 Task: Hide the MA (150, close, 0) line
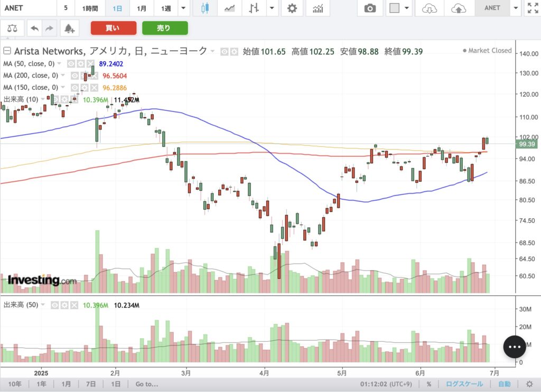point(74,88)
